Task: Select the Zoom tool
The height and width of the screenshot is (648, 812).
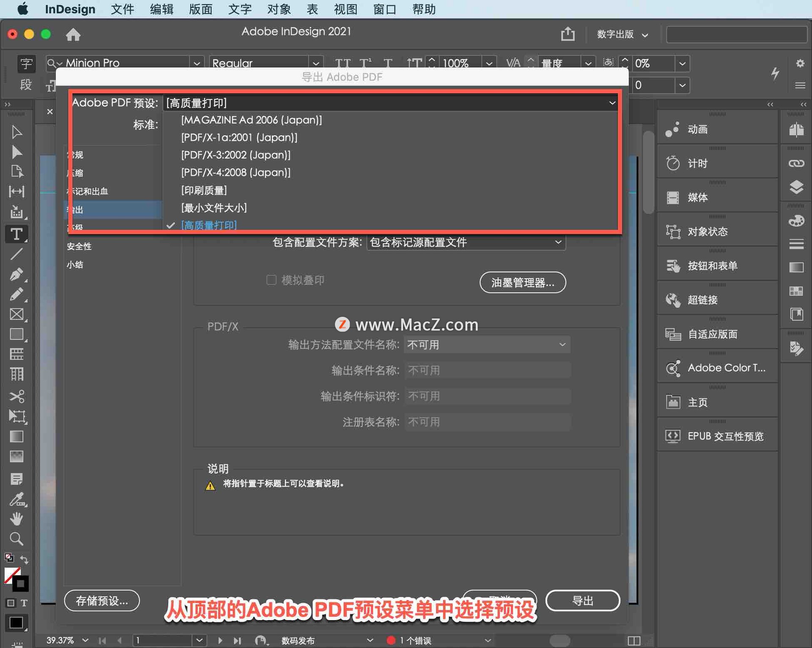Action: click(x=16, y=539)
